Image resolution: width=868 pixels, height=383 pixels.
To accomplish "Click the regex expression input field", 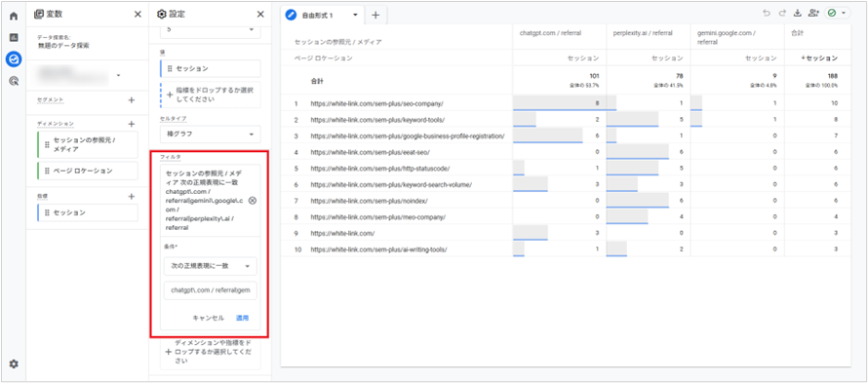I will [211, 290].
